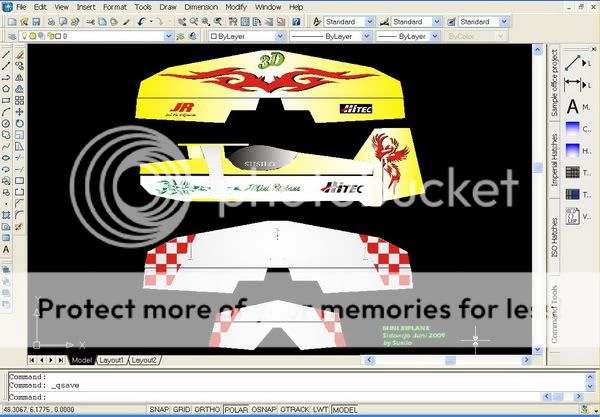600x417 pixels.
Task: Select the Spline draw tool
Action: pyautogui.click(x=6, y=147)
